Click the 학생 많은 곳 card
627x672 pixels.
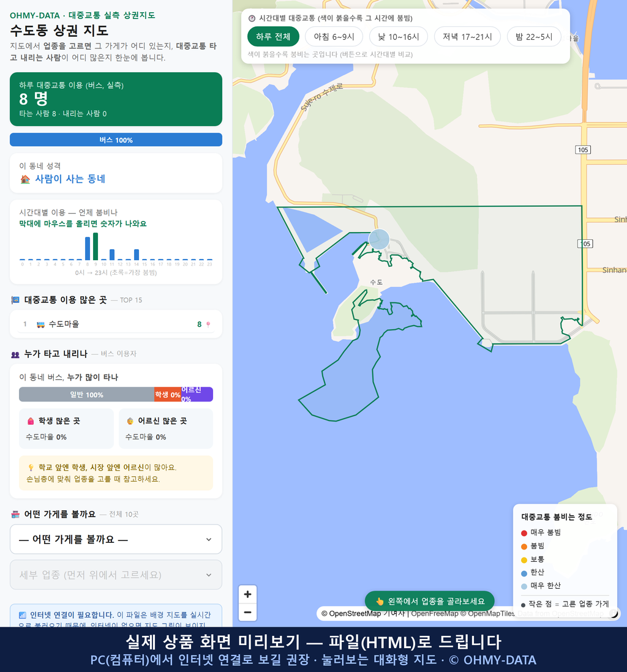pyautogui.click(x=66, y=428)
